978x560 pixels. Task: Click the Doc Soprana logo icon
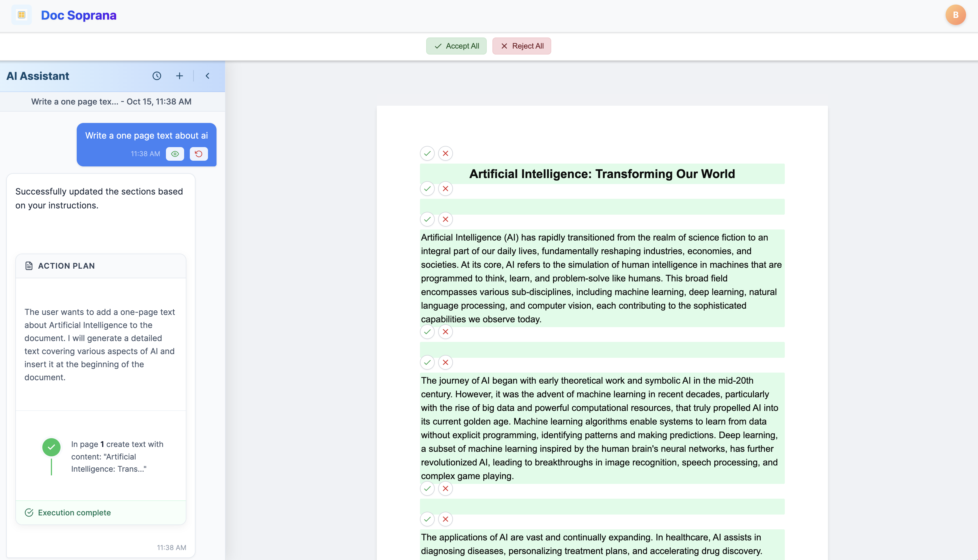tap(22, 15)
